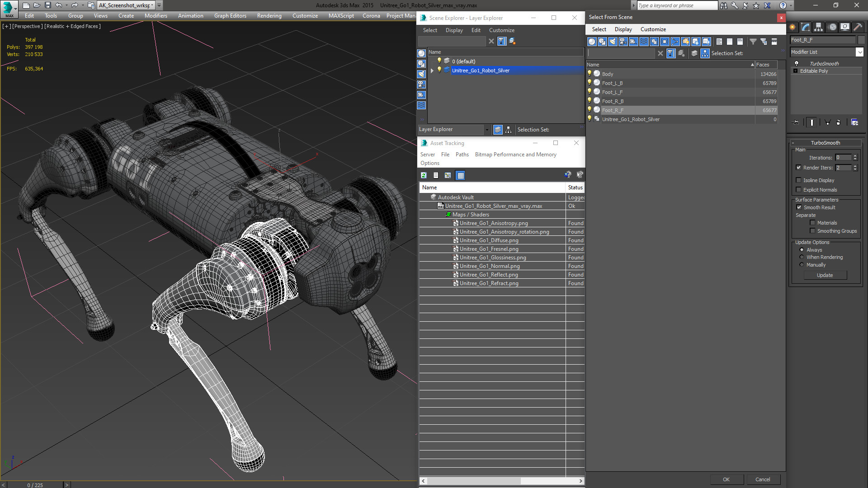Expand the Editable Poly plus sign in stack
Viewport: 868px width, 488px height.
click(795, 71)
